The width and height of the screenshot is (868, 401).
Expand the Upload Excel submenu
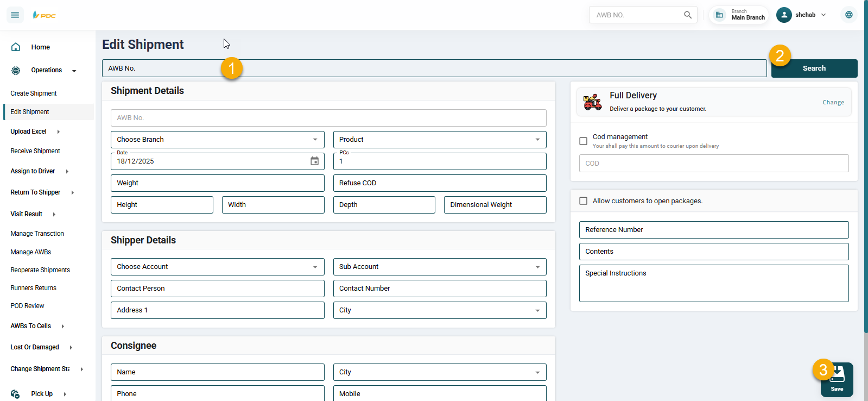point(59,131)
